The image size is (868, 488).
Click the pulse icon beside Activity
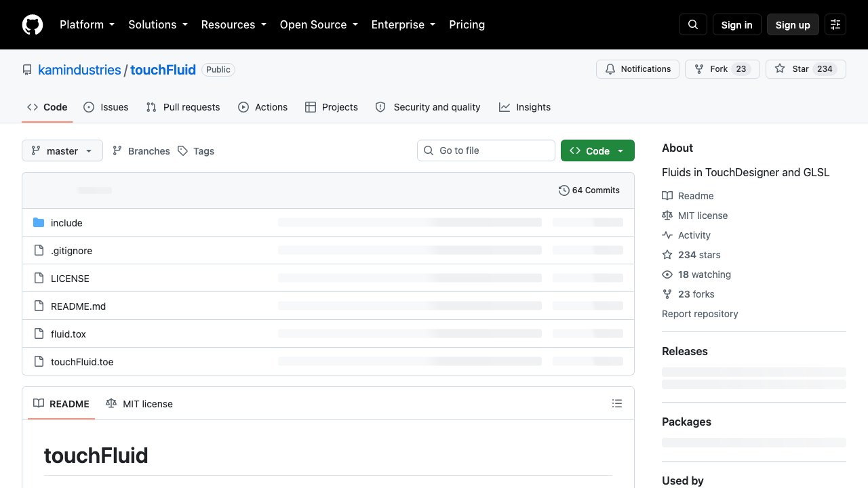(x=667, y=235)
